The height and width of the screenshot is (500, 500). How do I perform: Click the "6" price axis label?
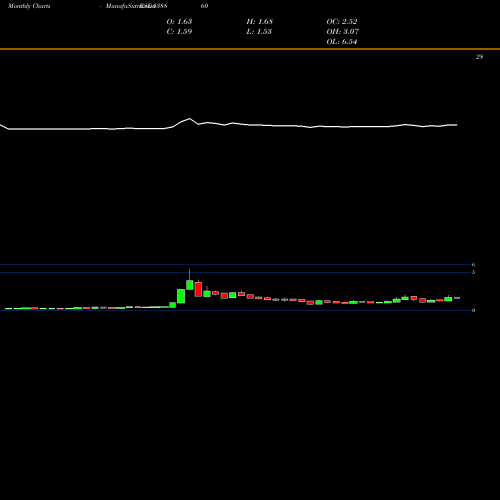(x=473, y=265)
